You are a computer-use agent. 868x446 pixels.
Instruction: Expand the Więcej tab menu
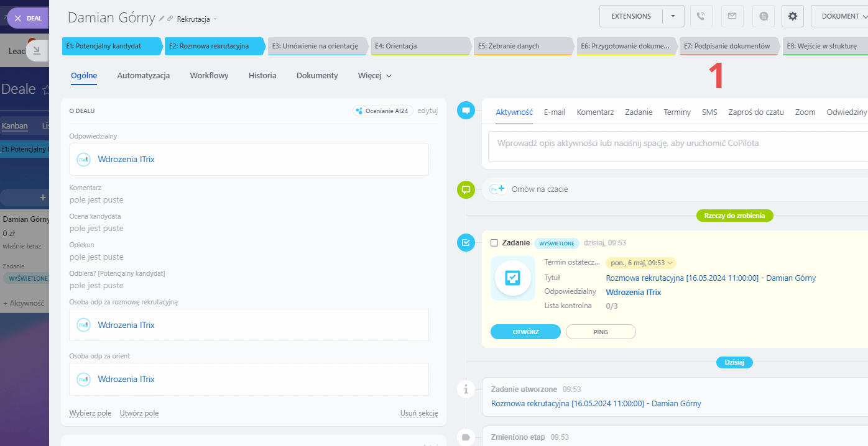[x=374, y=76]
